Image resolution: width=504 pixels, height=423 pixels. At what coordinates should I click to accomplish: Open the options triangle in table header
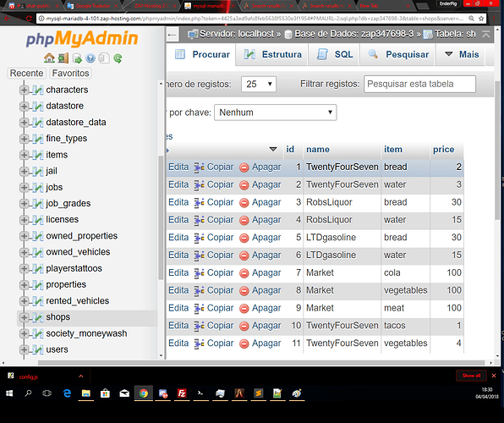pyautogui.click(x=273, y=149)
